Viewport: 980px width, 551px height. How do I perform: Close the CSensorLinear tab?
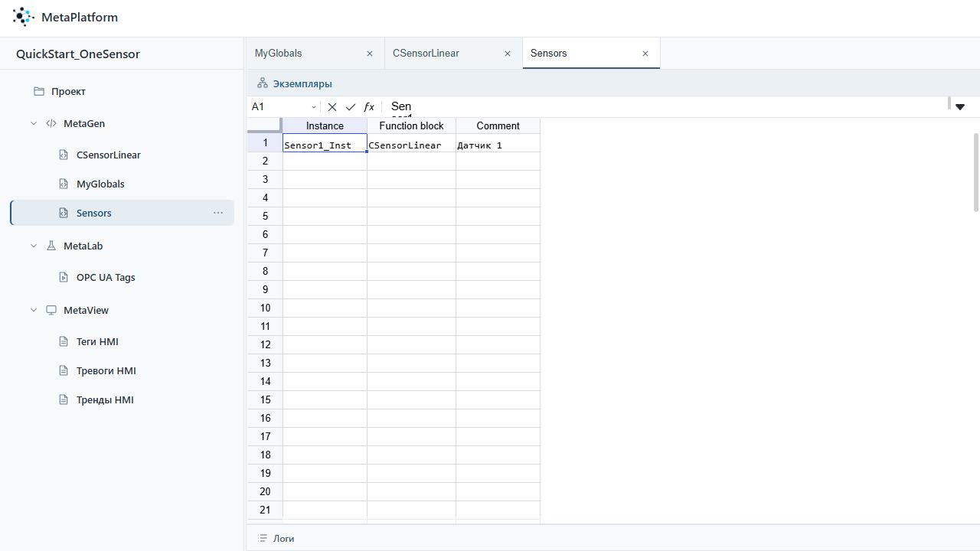point(508,54)
